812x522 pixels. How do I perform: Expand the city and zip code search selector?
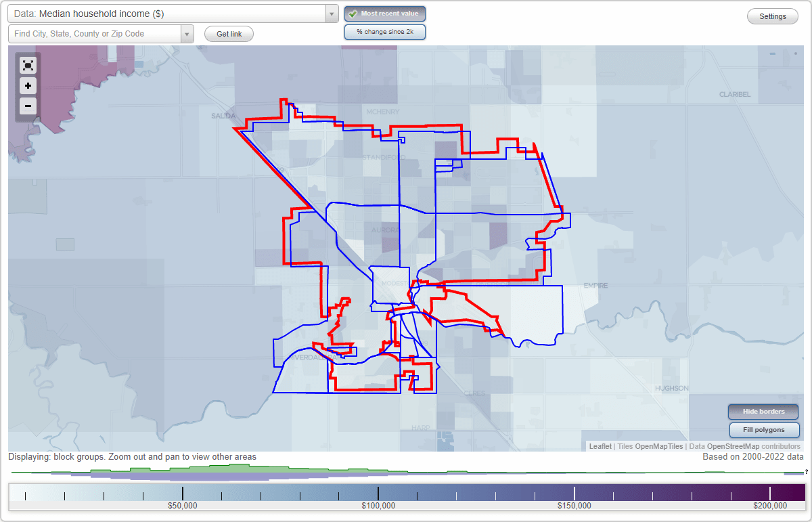pyautogui.click(x=95, y=33)
